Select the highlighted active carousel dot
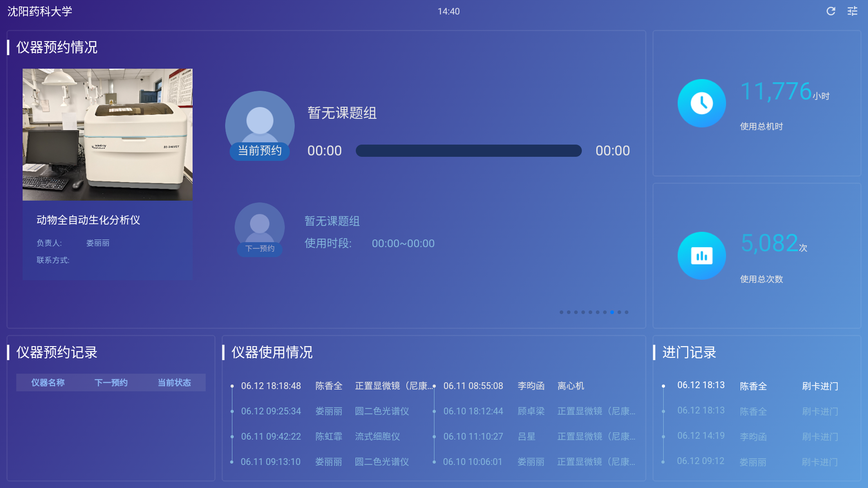Viewport: 868px width, 488px height. (x=612, y=312)
